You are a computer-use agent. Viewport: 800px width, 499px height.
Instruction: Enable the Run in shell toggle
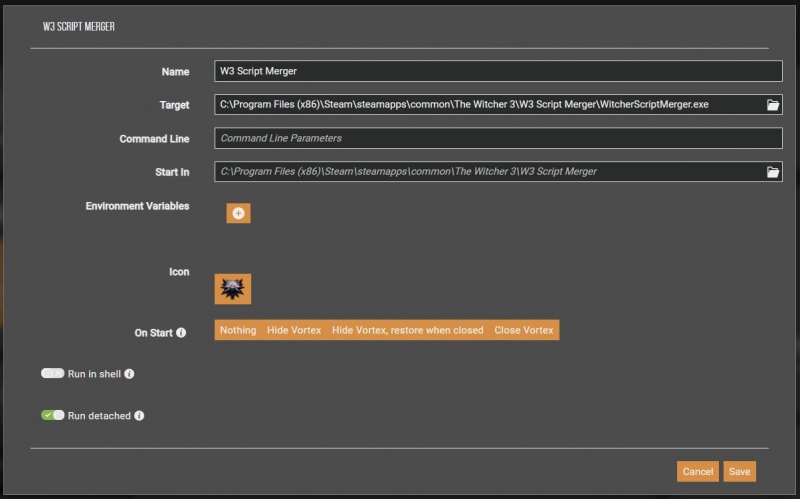[53, 373]
